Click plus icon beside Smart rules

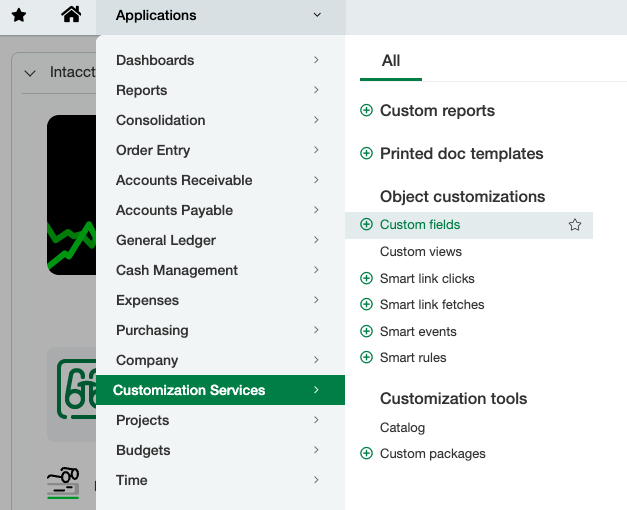click(x=366, y=357)
